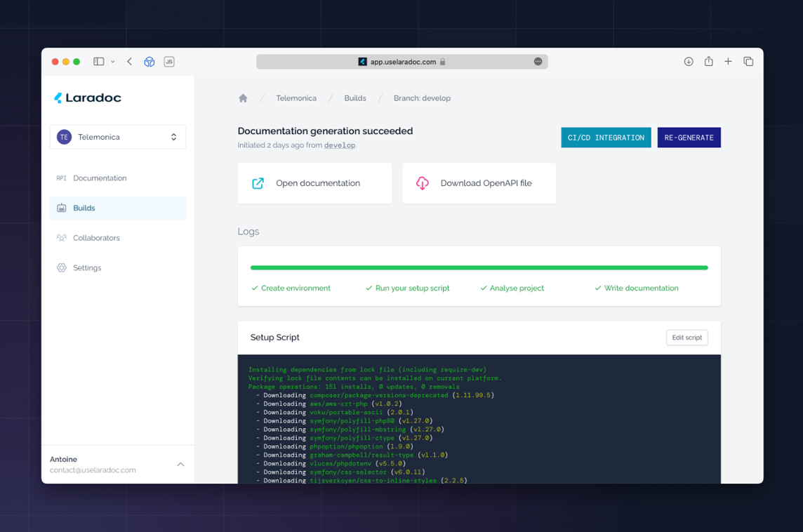Click the app.uselaradoc.com address bar
This screenshot has width=803, height=532.
[402, 62]
